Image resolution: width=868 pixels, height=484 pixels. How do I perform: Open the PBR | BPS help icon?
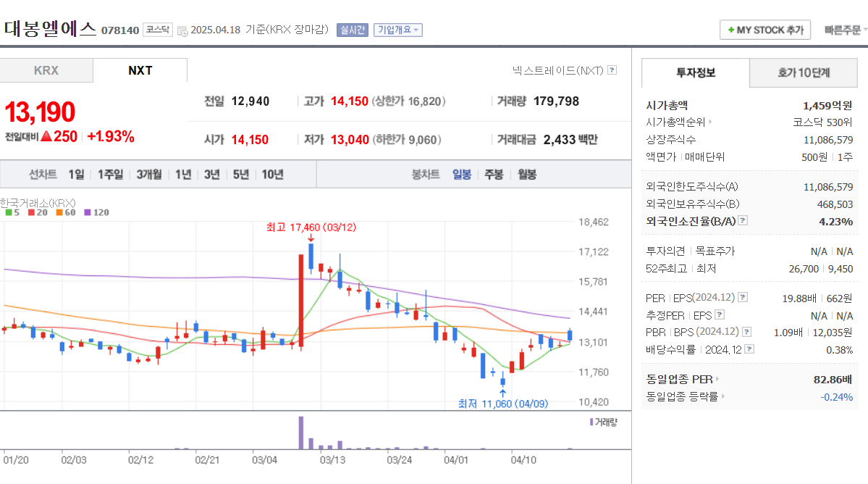746,332
